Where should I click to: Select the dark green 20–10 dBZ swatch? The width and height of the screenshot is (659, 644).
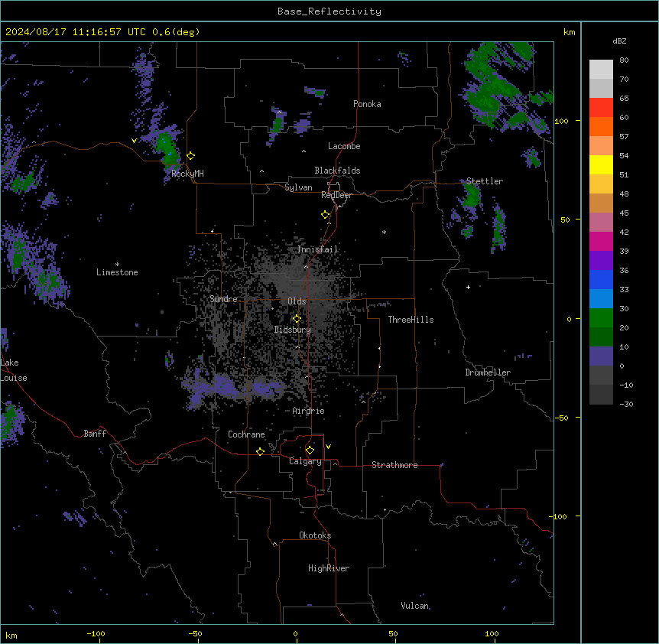(x=601, y=337)
